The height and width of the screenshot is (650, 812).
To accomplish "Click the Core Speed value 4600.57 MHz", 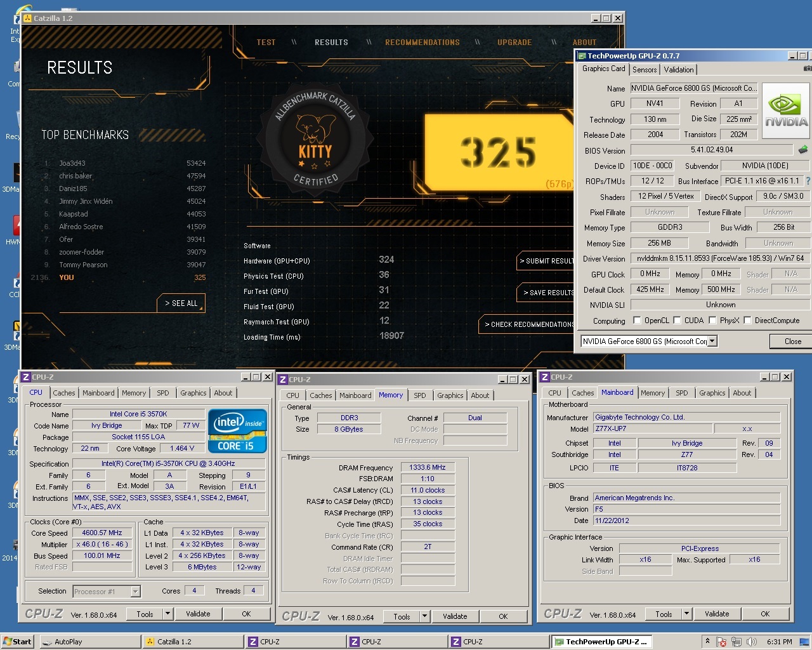I will click(102, 533).
